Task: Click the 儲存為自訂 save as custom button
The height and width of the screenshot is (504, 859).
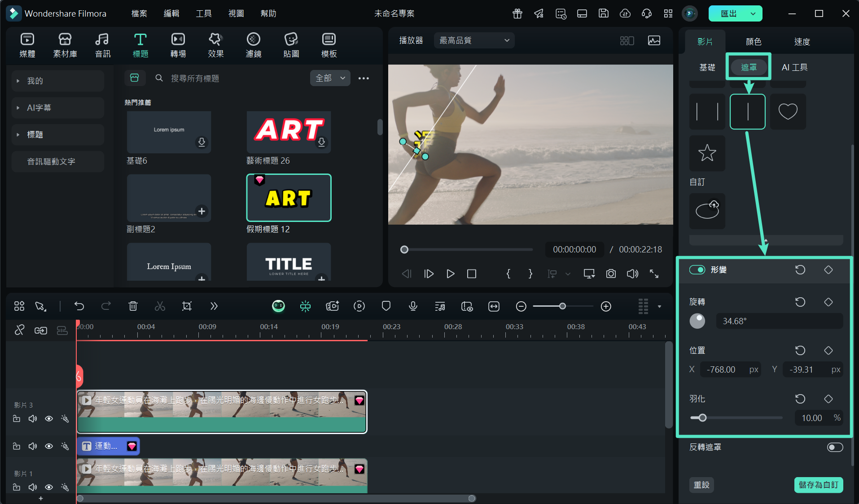Action: [x=819, y=485]
